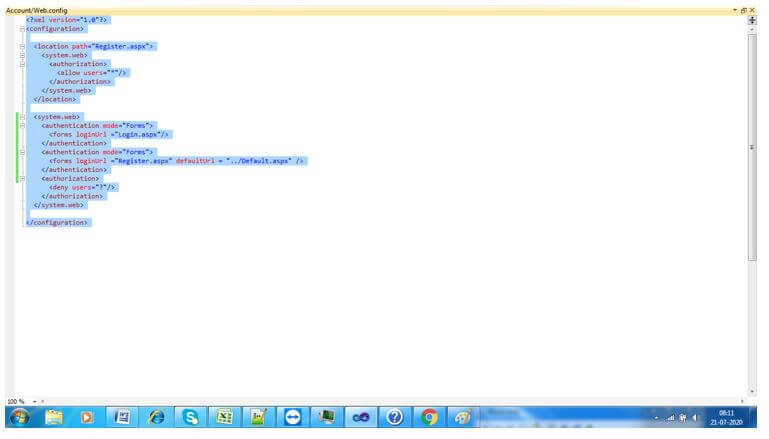Switch to Visual Studio in the taskbar

click(x=361, y=417)
